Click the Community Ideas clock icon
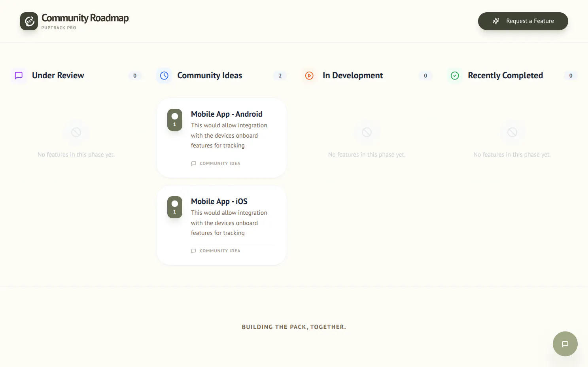Image resolution: width=588 pixels, height=367 pixels. click(x=164, y=76)
